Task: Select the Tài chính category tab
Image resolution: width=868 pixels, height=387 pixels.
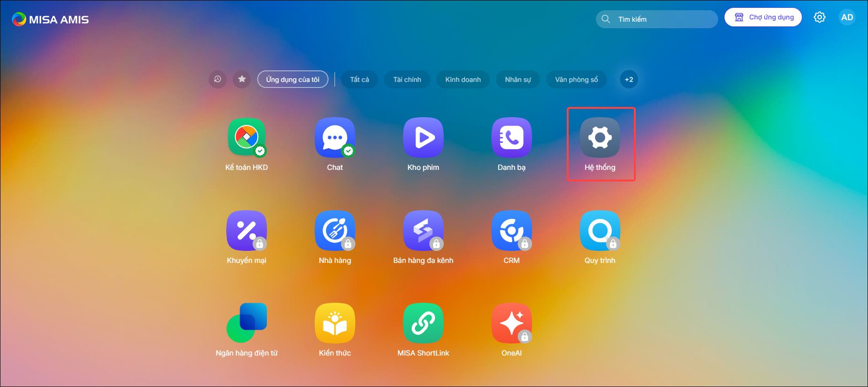Action: pyautogui.click(x=407, y=79)
